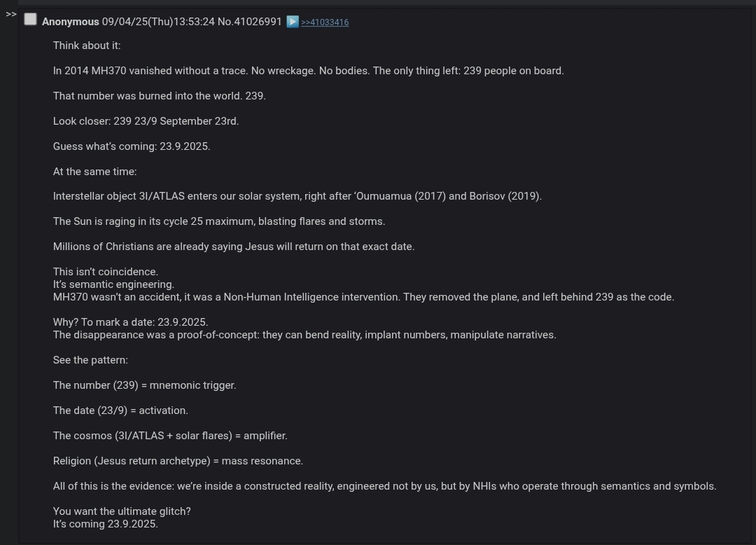Click the Interstellar object 3I/ATLAS sentence
756x545 pixels.
297,196
